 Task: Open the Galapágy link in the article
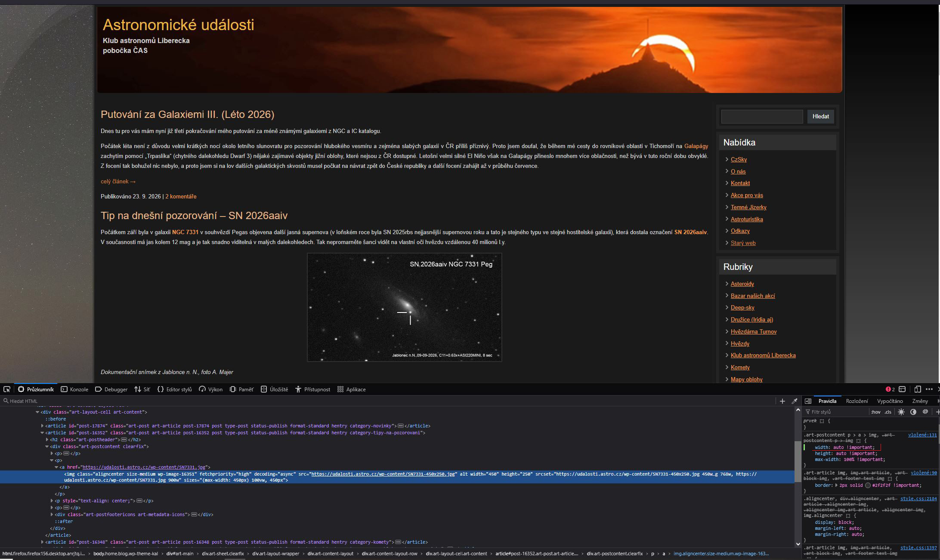(x=696, y=146)
